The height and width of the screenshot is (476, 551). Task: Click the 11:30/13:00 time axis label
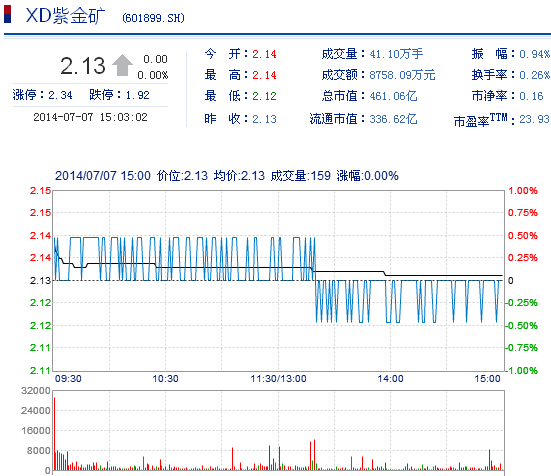[278, 379]
